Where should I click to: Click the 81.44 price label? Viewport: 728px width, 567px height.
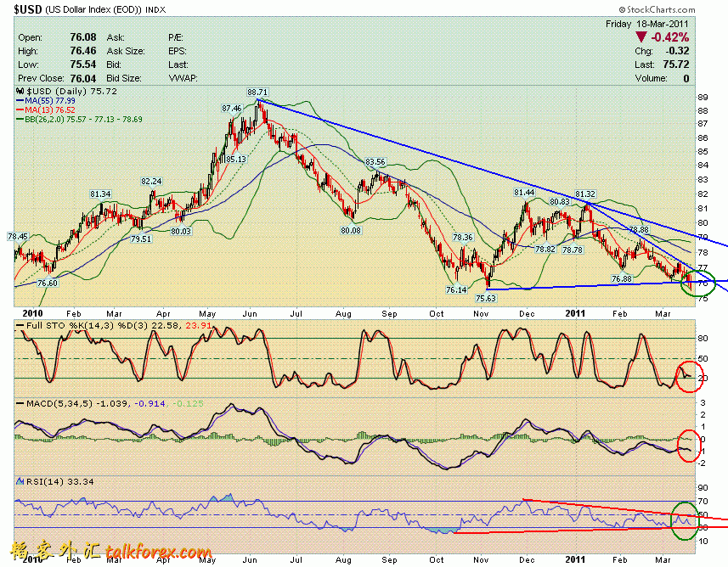pos(524,192)
